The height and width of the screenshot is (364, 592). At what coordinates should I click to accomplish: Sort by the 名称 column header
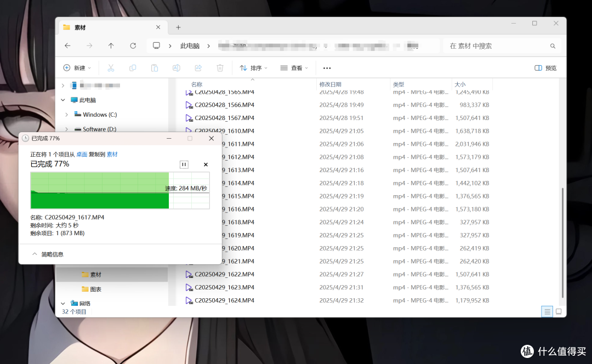click(x=197, y=84)
